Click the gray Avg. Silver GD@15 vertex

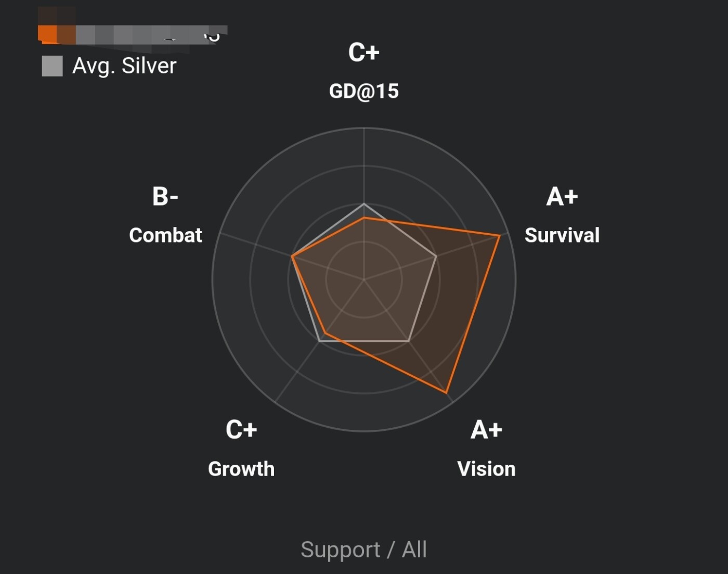[x=364, y=204]
